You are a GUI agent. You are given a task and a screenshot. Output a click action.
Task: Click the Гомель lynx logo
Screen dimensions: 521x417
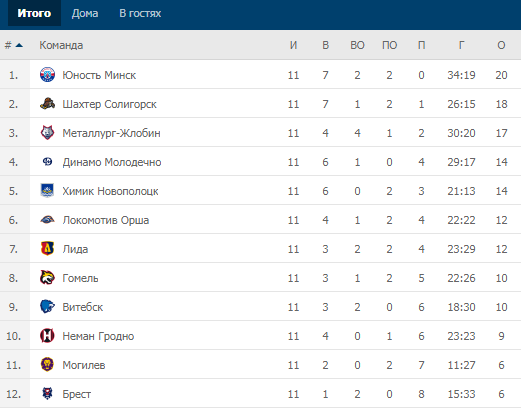(x=47, y=278)
